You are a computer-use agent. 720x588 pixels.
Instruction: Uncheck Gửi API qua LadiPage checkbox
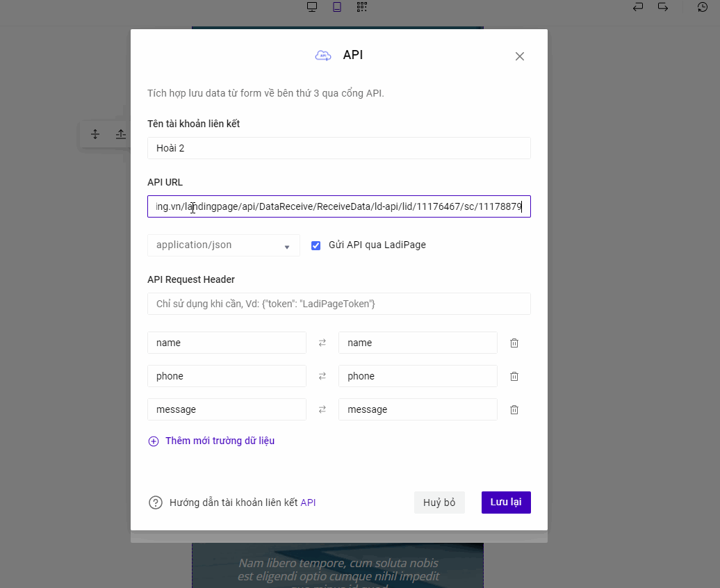pos(316,245)
